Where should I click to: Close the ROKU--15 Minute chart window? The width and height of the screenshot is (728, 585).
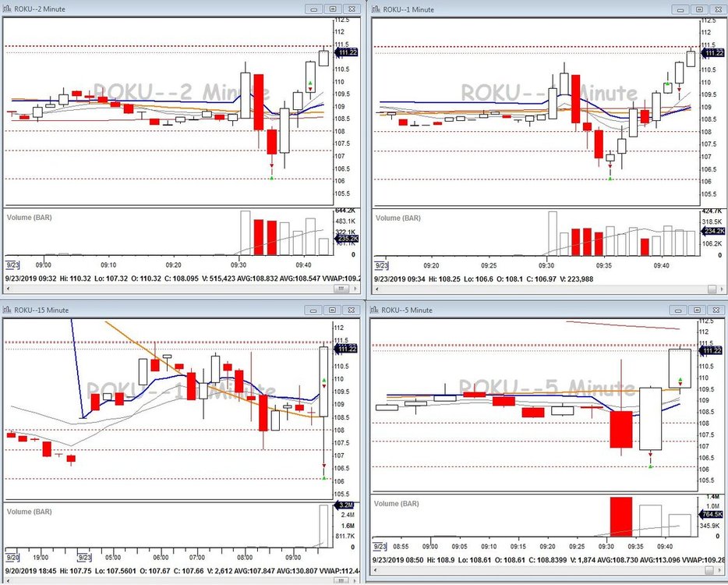tap(352, 310)
